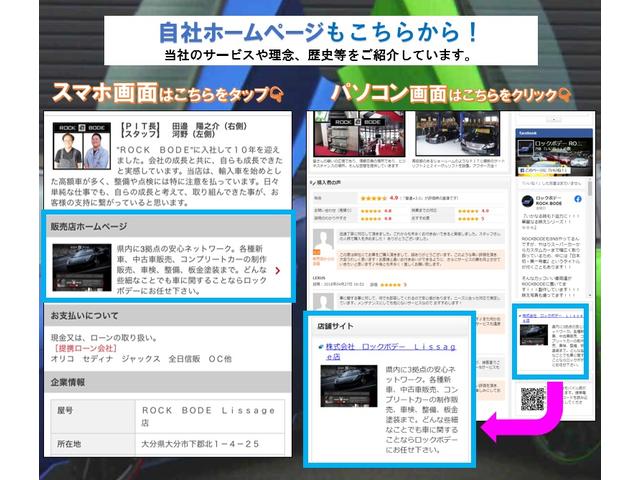640x480 pixels.
Task: Click the small store link in PC sidebar
Action: point(552,318)
